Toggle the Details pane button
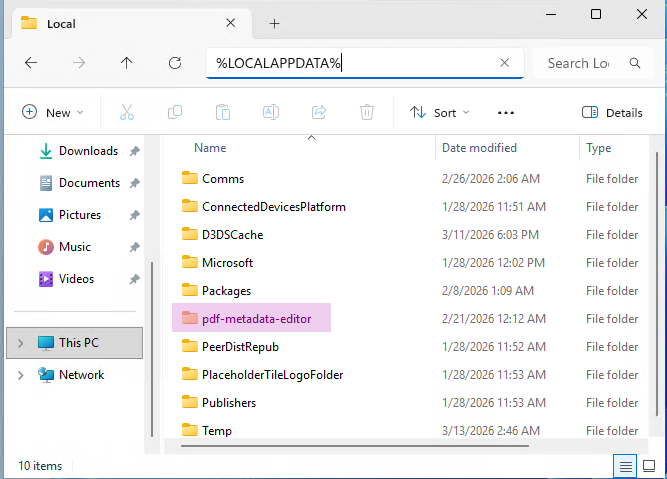The image size is (667, 479). click(612, 113)
